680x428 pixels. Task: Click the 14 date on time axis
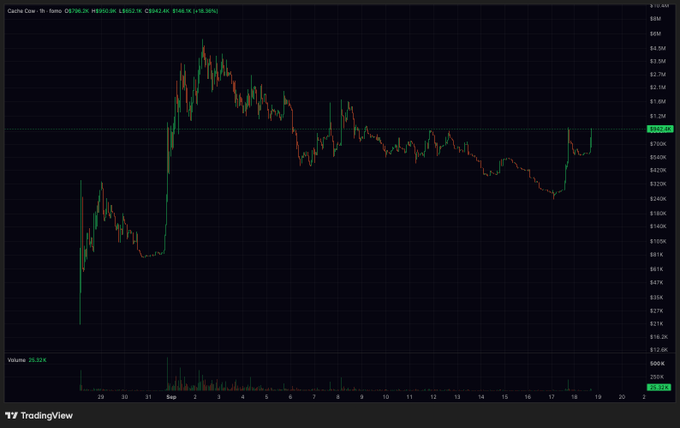coord(481,397)
